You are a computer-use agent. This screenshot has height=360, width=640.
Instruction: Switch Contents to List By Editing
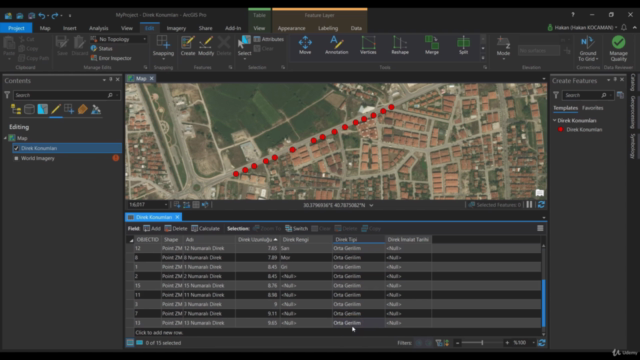(x=56, y=109)
